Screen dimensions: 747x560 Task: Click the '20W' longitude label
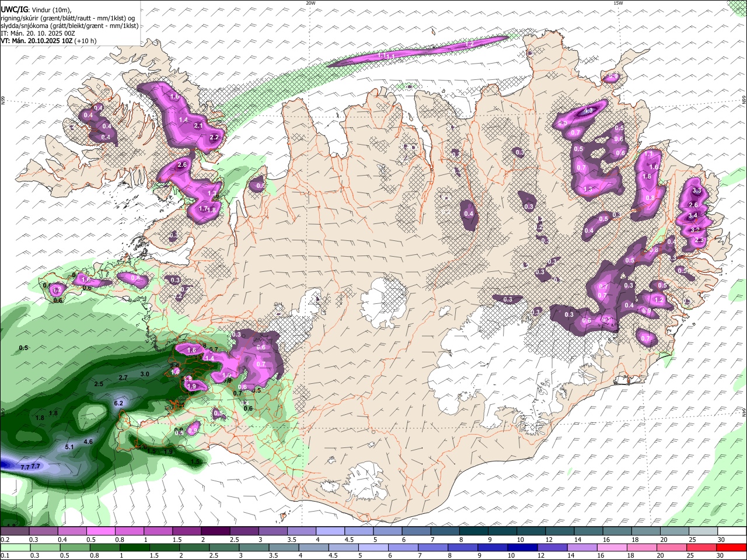[x=310, y=3]
